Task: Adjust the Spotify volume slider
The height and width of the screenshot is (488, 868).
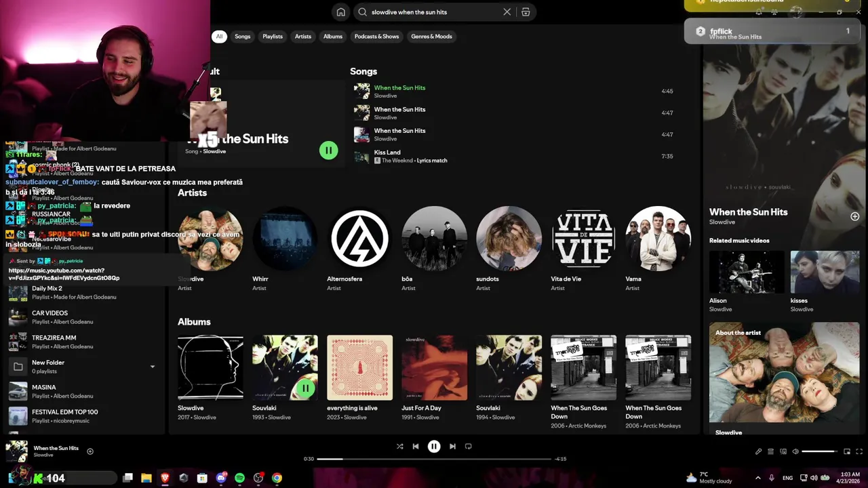Action: [x=821, y=451]
